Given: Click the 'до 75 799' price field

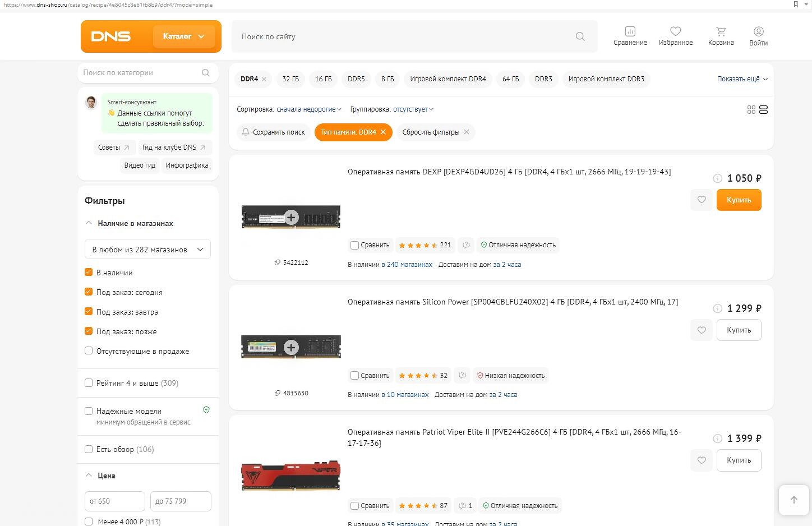Looking at the screenshot, I should point(181,501).
